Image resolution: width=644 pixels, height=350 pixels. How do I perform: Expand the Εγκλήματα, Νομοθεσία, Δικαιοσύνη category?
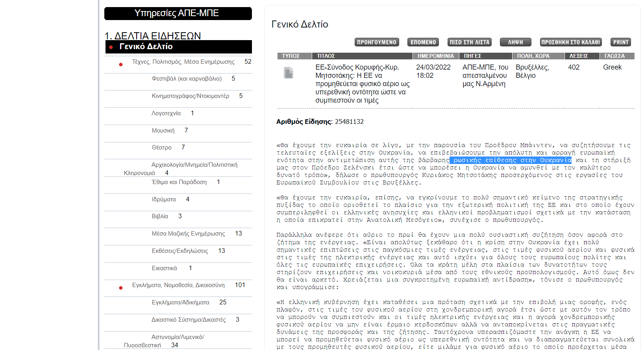click(x=178, y=285)
